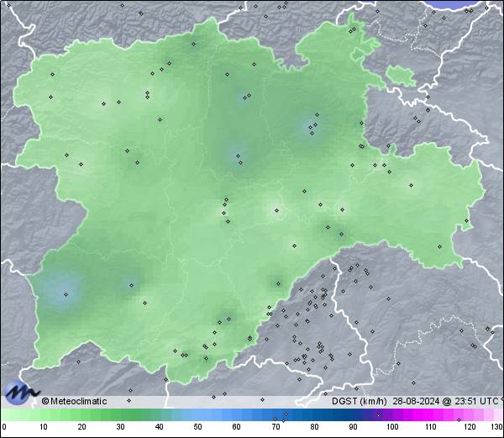
Task: Click the 23:51 UTC time text
Action: click(x=475, y=401)
